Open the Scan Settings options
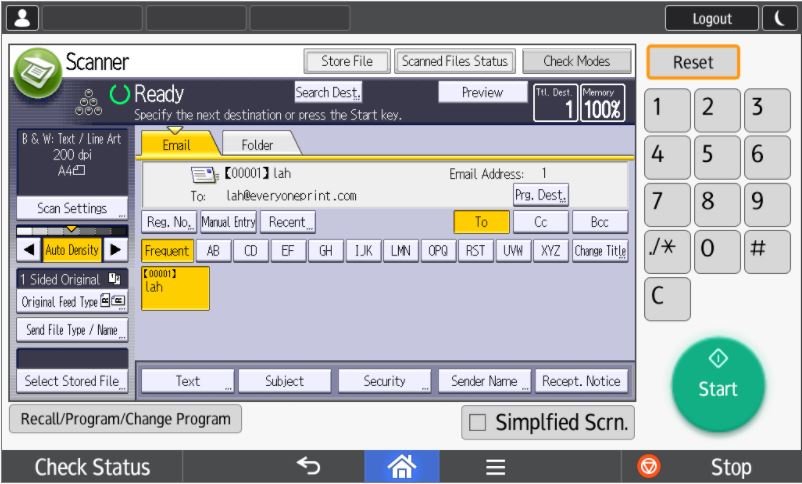Screen dimensions: 802x484 coord(72,208)
